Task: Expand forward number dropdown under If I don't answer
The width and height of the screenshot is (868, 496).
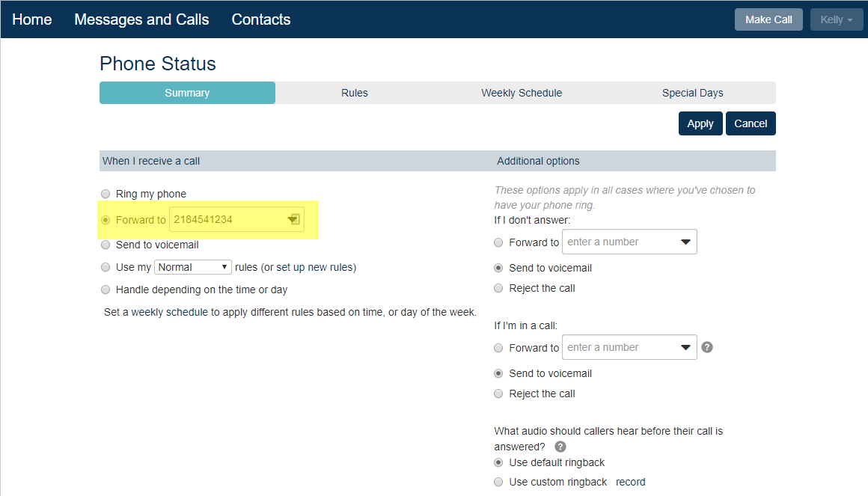Action: tap(685, 242)
